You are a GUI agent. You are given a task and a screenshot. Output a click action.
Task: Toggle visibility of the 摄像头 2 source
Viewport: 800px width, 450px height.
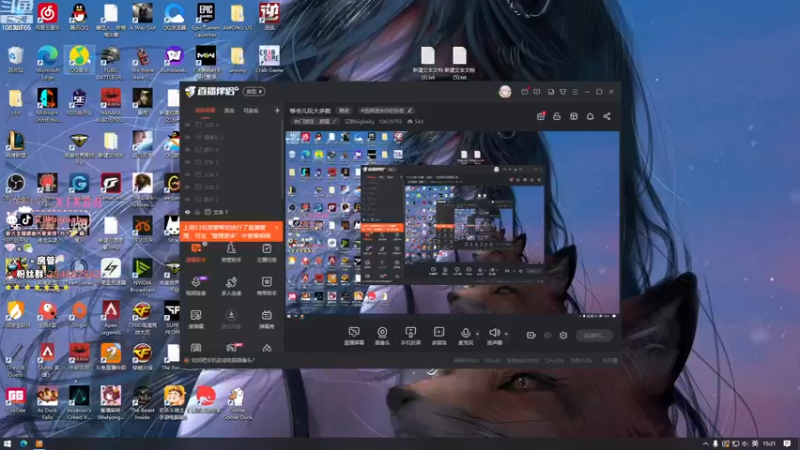188,137
